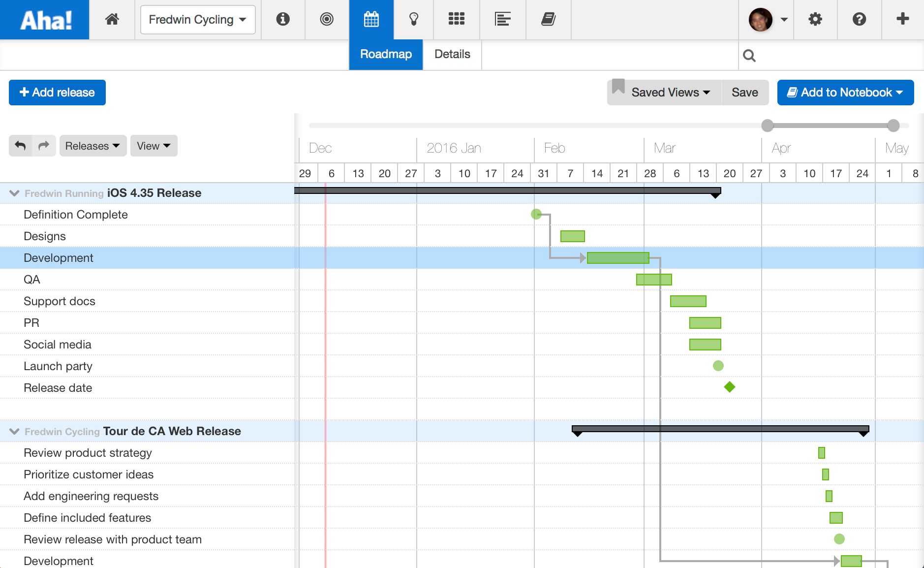
Task: Open the product Info navigation icon
Action: [x=283, y=19]
